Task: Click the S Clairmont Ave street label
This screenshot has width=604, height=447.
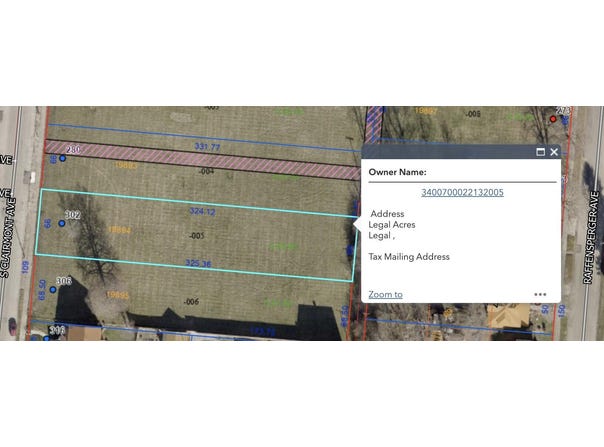Action: 8,237
